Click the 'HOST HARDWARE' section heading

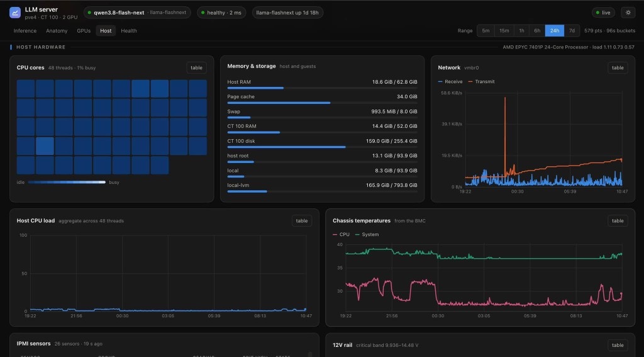pyautogui.click(x=41, y=47)
